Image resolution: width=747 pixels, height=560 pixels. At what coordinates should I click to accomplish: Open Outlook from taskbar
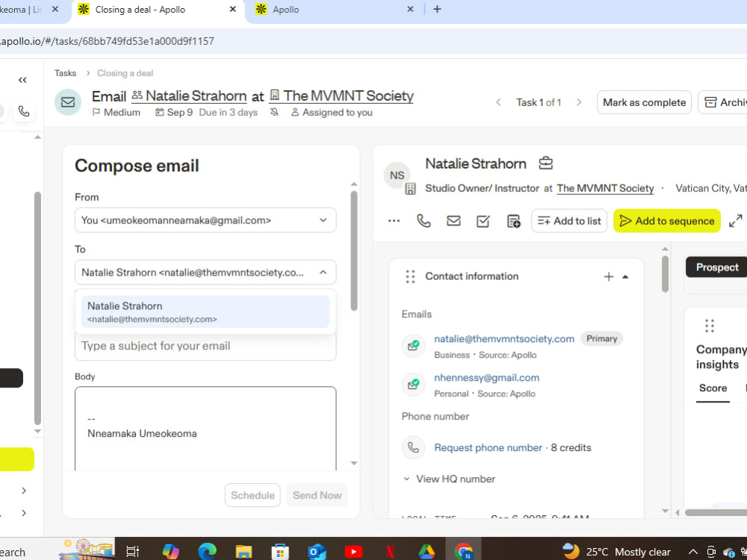pyautogui.click(x=316, y=552)
